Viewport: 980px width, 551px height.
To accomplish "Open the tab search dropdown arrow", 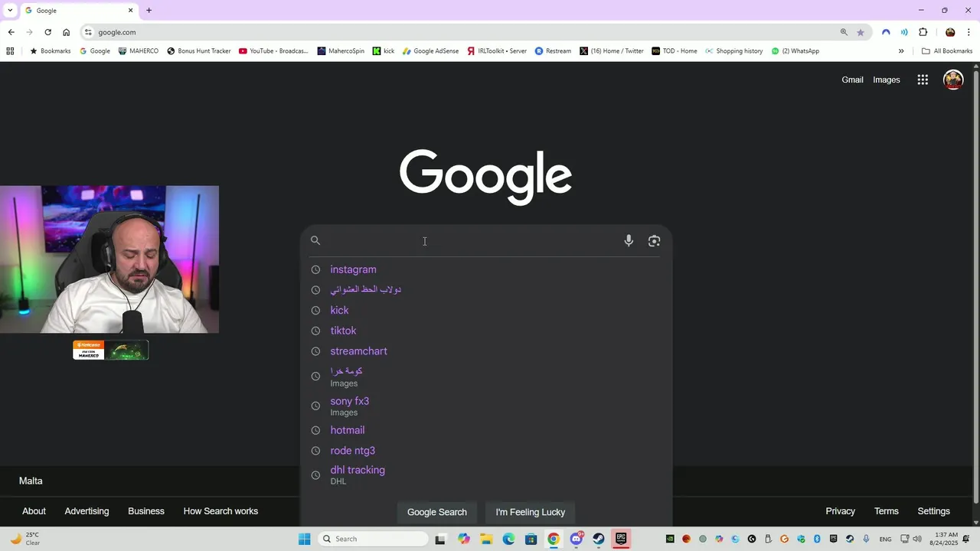I will point(10,10).
